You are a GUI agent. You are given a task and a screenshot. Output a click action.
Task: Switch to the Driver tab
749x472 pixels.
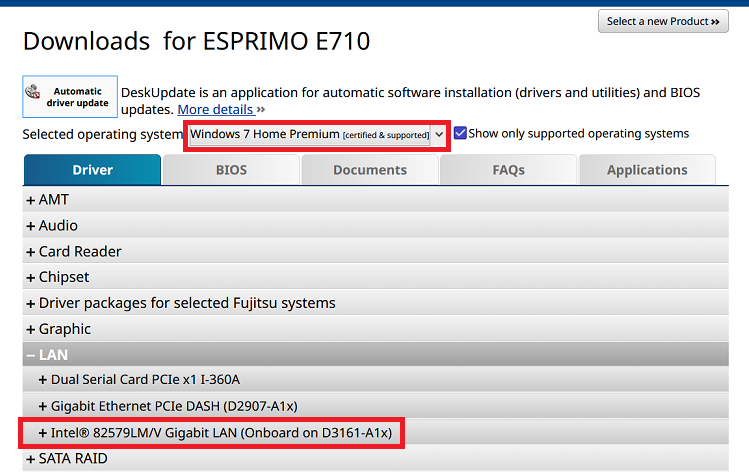[92, 170]
